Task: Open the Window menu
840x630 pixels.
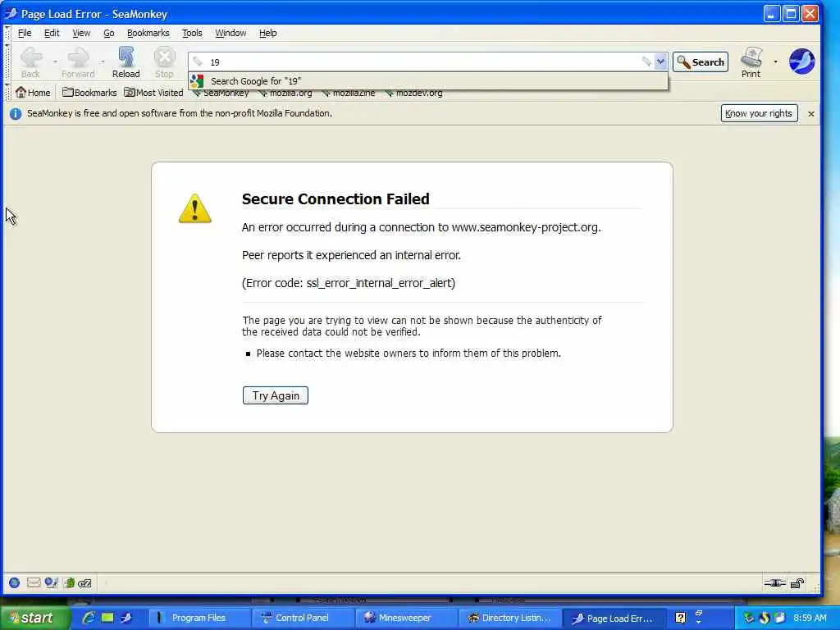Action: (231, 33)
